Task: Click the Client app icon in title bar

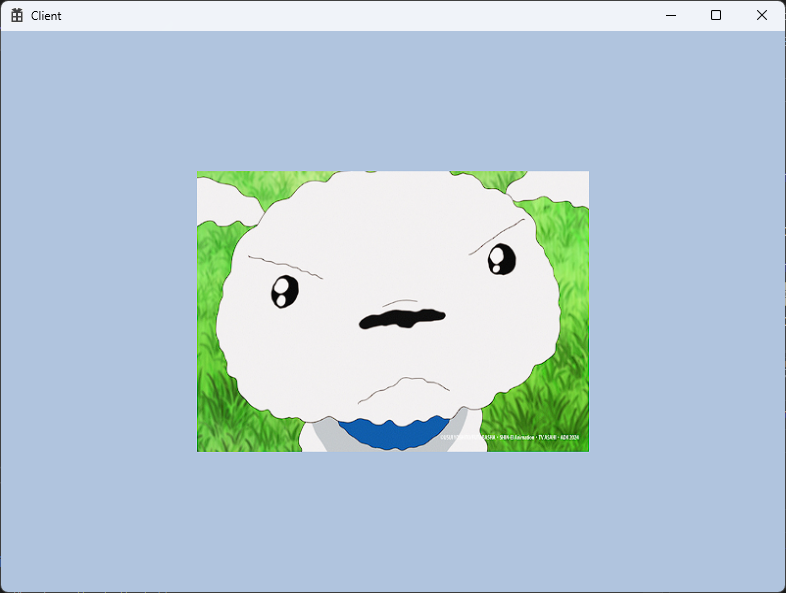Action: click(17, 16)
